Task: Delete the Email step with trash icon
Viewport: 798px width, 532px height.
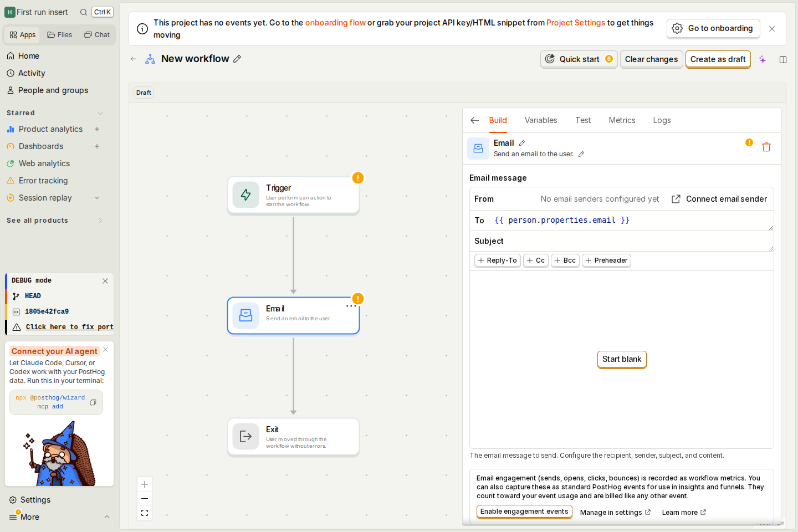Action: click(766, 147)
